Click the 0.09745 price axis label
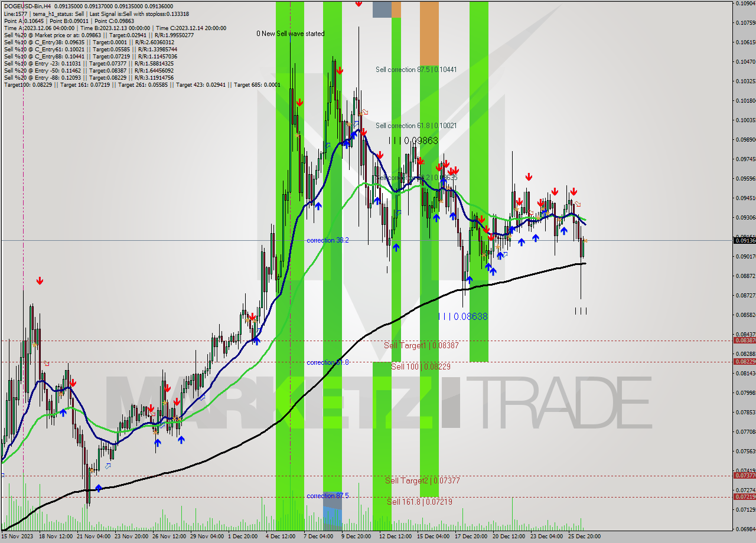The image size is (756, 543). click(x=746, y=159)
